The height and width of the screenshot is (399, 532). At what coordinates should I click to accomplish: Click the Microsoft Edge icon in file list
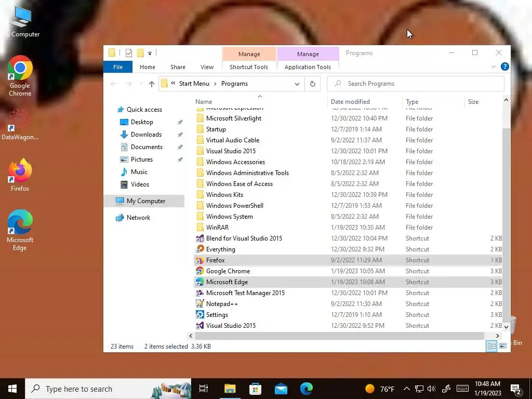200,282
